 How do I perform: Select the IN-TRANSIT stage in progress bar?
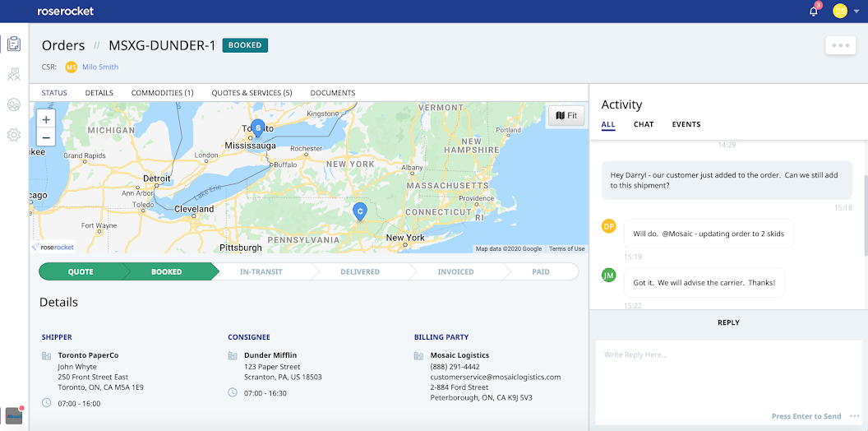point(261,272)
